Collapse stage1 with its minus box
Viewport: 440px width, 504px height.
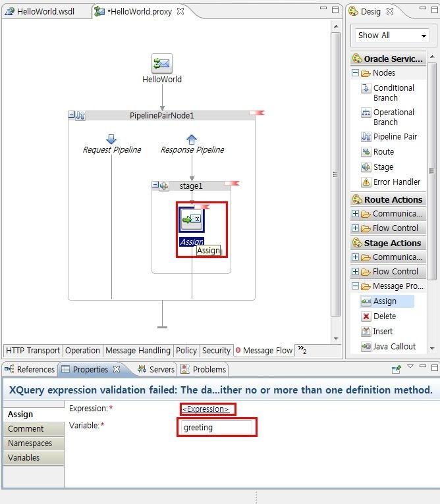click(155, 184)
